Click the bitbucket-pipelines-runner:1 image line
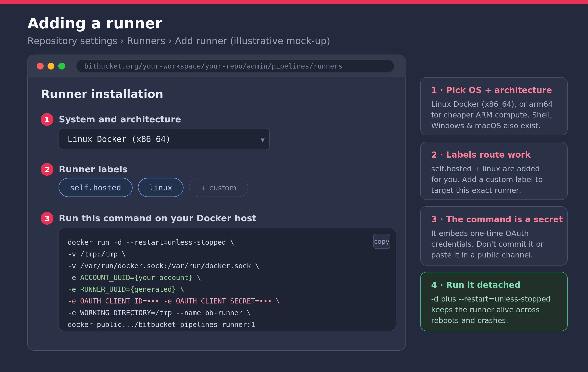588x372 pixels. point(161,325)
